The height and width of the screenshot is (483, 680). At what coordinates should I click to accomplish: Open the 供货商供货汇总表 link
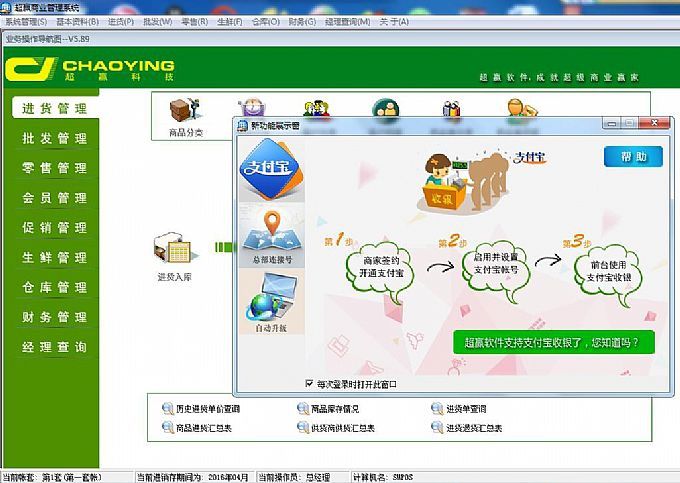(343, 428)
